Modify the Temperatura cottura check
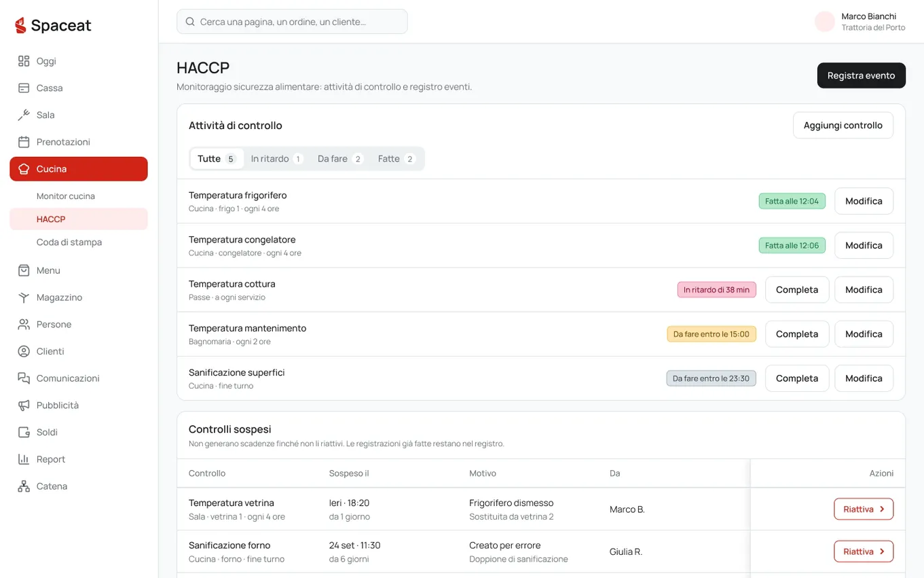Image resolution: width=924 pixels, height=578 pixels. 864,290
